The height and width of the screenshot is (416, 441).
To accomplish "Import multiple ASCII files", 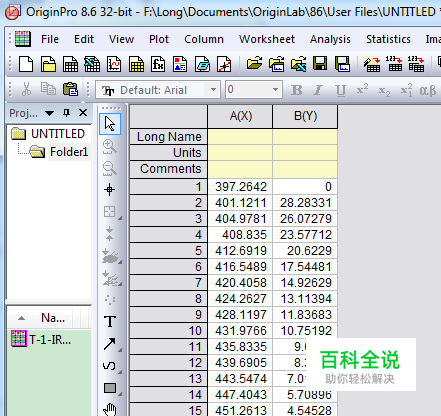I will click(416, 64).
